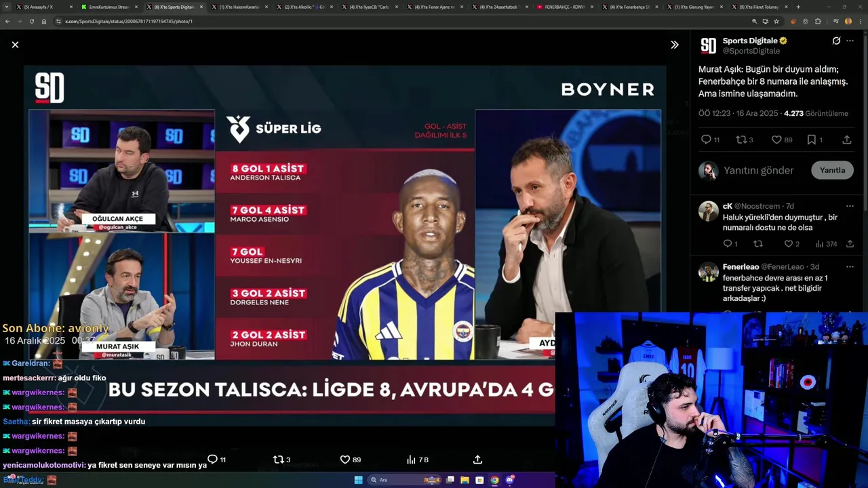This screenshot has height=488, width=868.
Task: Bookmark the Sports Digitale post
Action: pyautogui.click(x=814, y=140)
